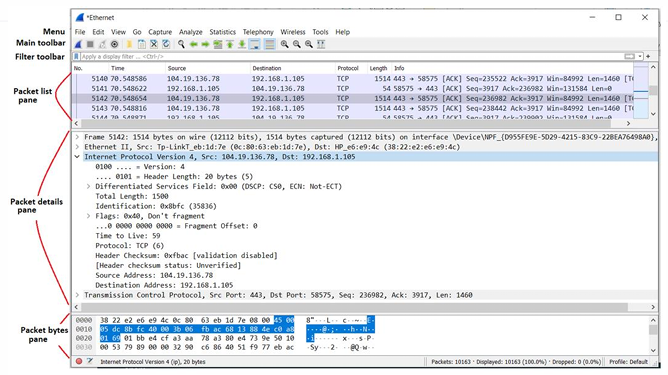Toggle packet list colorization

[269, 44]
